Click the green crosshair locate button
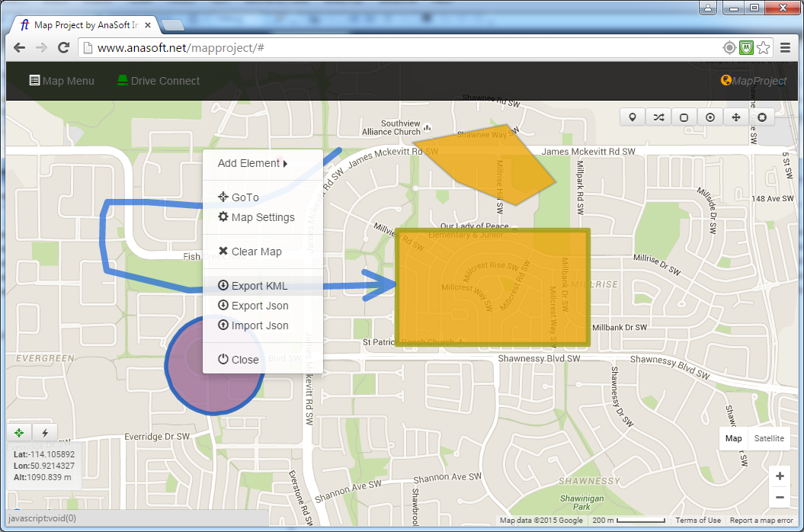Screen dimensions: 804x532 click(19, 433)
